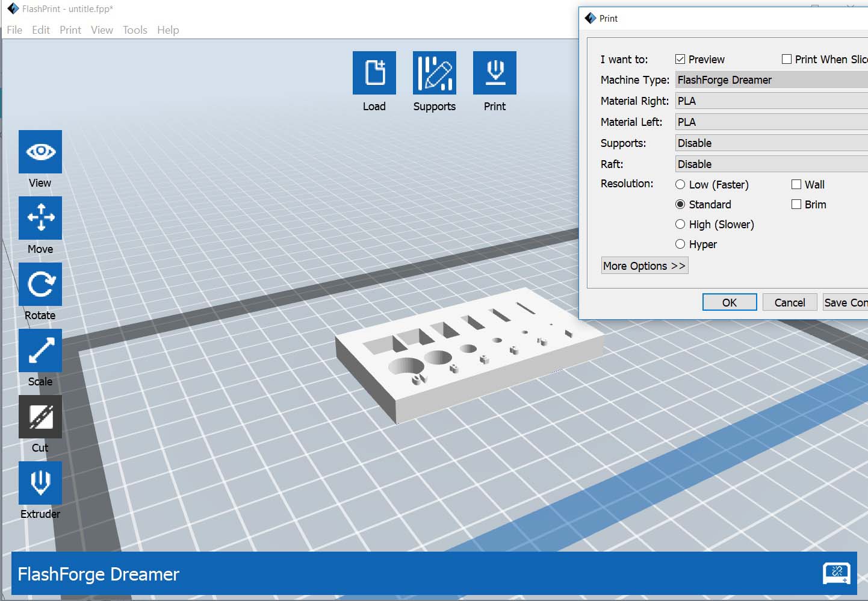Select the Scale tool
This screenshot has width=868, height=601.
tap(40, 350)
